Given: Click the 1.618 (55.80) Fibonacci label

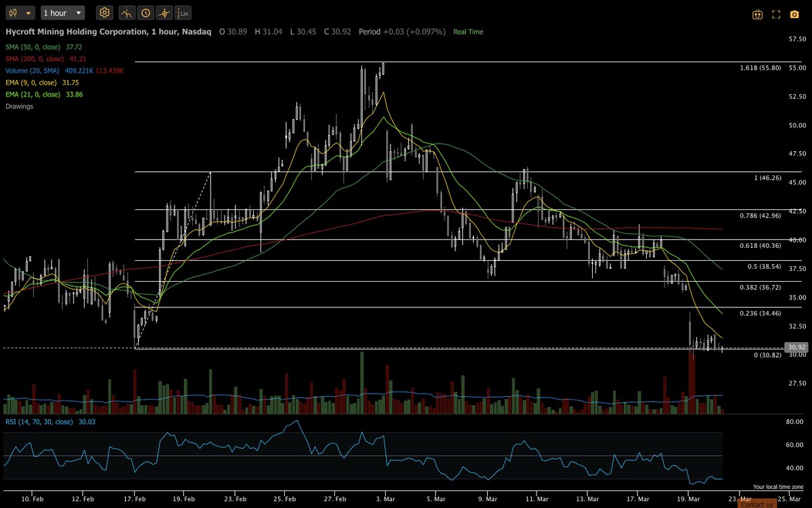Looking at the screenshot, I should click(761, 68).
